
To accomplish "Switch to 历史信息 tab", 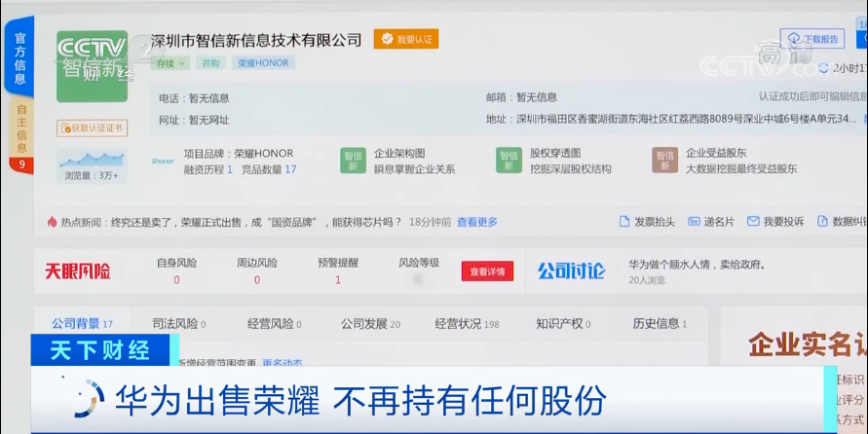I will [x=660, y=324].
